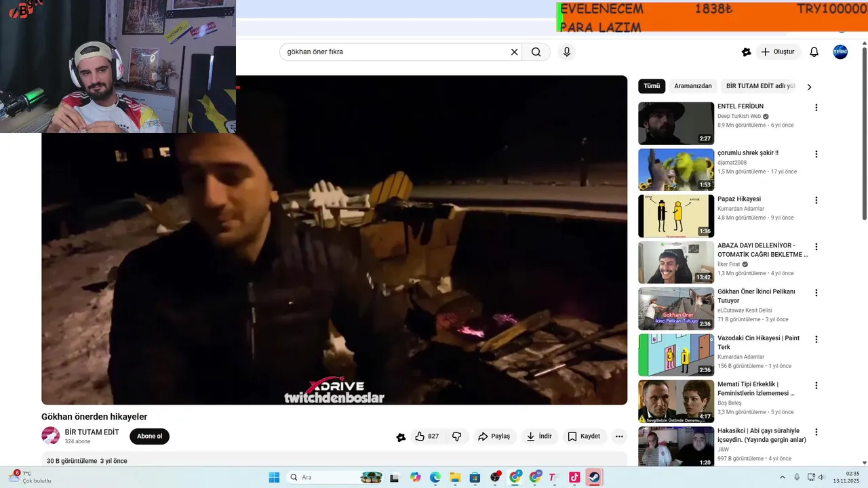Image resolution: width=868 pixels, height=488 pixels.
Task: Open YouTube notifications bell
Action: (814, 52)
